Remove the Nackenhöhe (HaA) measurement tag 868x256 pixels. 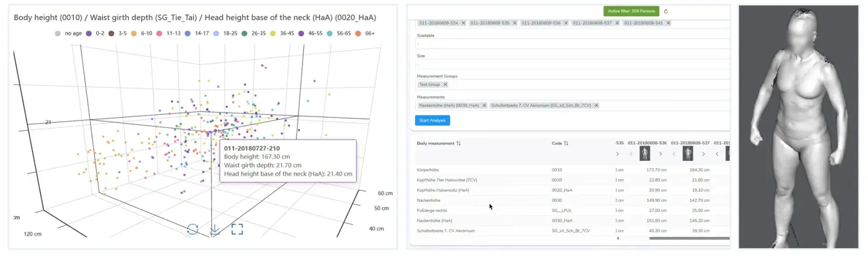[484, 105]
